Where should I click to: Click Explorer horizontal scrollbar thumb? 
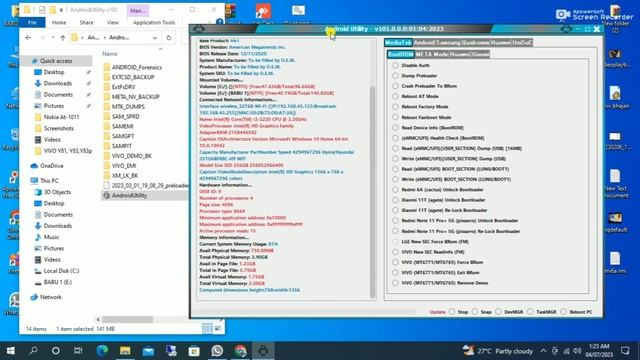127,319
